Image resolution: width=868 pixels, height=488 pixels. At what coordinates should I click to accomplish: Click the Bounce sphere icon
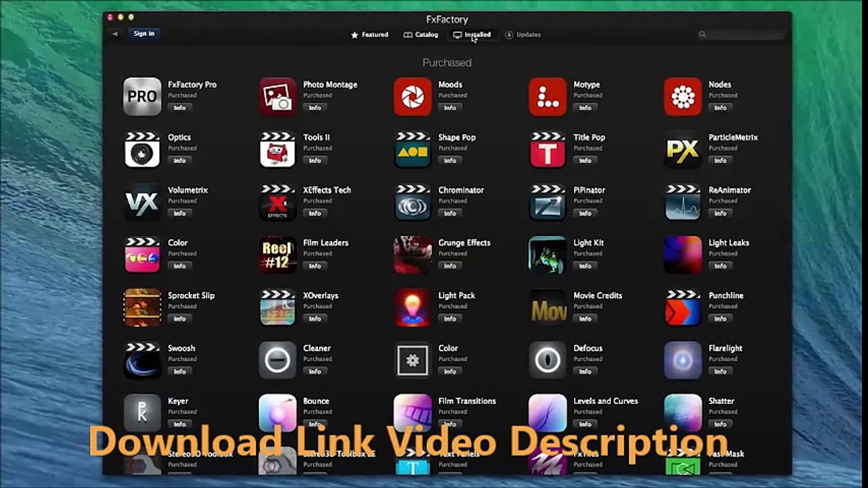(x=277, y=413)
